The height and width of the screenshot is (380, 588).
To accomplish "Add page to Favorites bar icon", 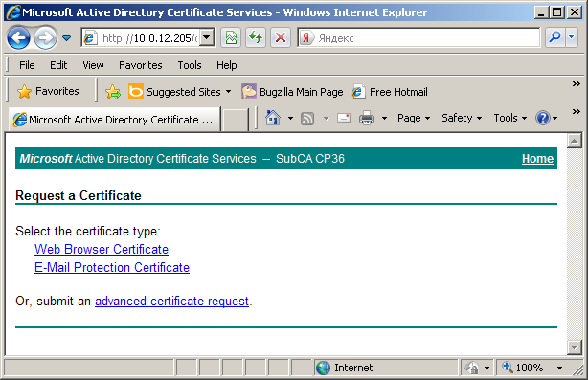I will pyautogui.click(x=113, y=92).
